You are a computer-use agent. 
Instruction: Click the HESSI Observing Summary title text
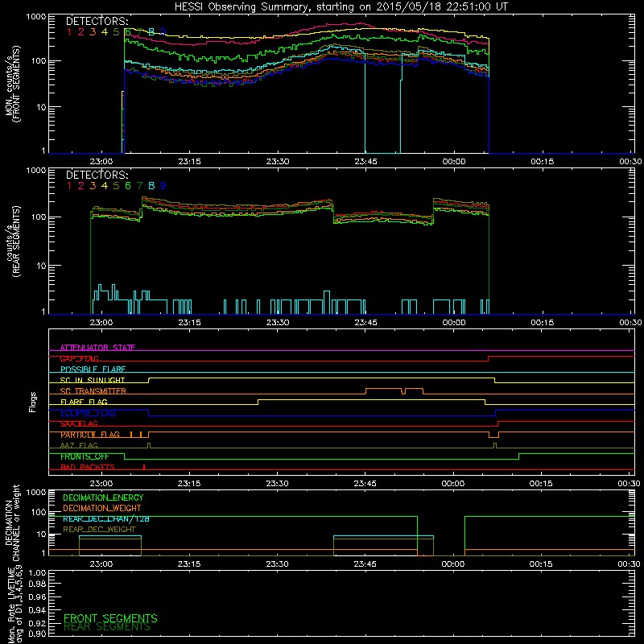pos(341,7)
